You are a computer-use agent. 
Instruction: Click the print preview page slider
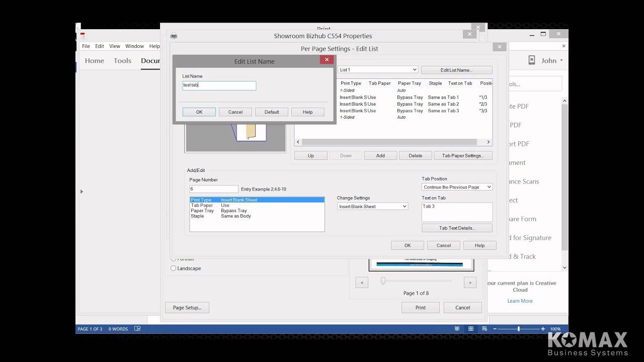383,281
